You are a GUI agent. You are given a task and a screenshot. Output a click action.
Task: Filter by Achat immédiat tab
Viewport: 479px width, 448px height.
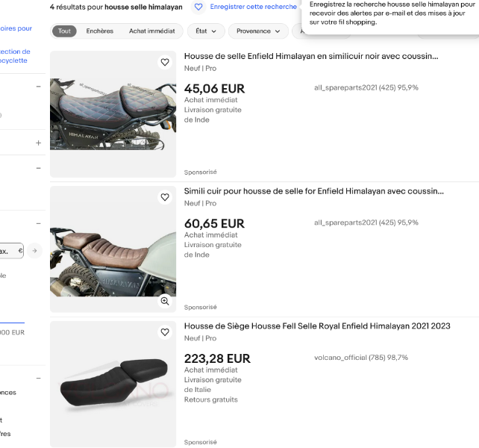(x=152, y=31)
